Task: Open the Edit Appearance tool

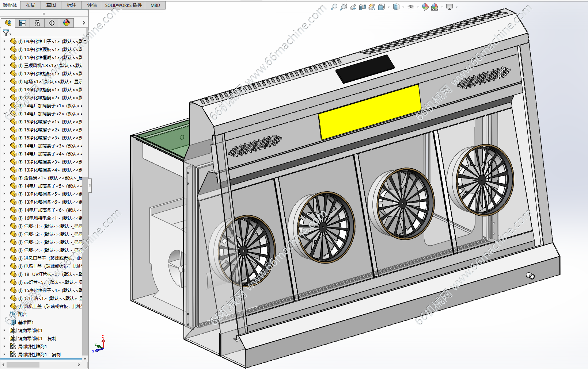Action: [425, 7]
